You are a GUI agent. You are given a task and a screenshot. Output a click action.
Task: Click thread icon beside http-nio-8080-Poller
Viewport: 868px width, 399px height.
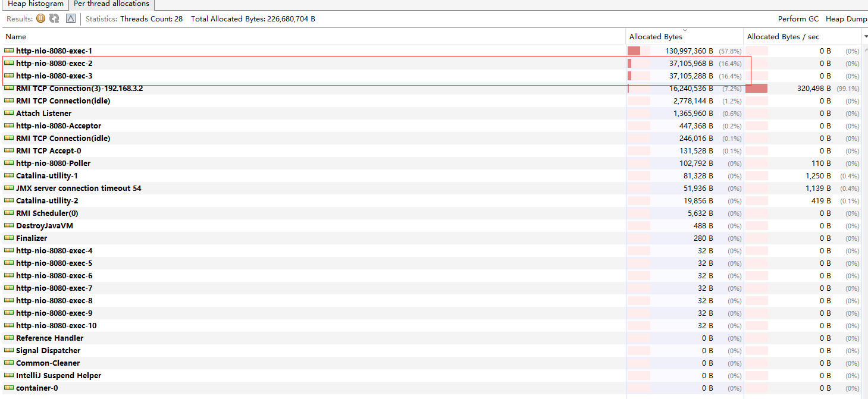(9, 163)
